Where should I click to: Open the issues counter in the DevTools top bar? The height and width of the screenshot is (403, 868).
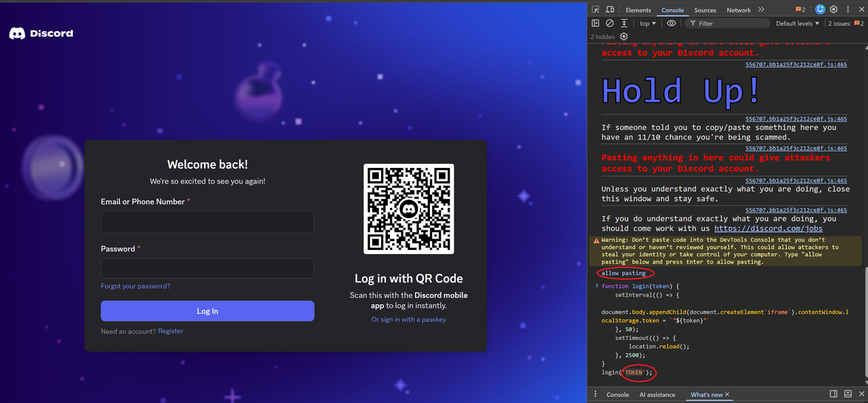(x=800, y=9)
